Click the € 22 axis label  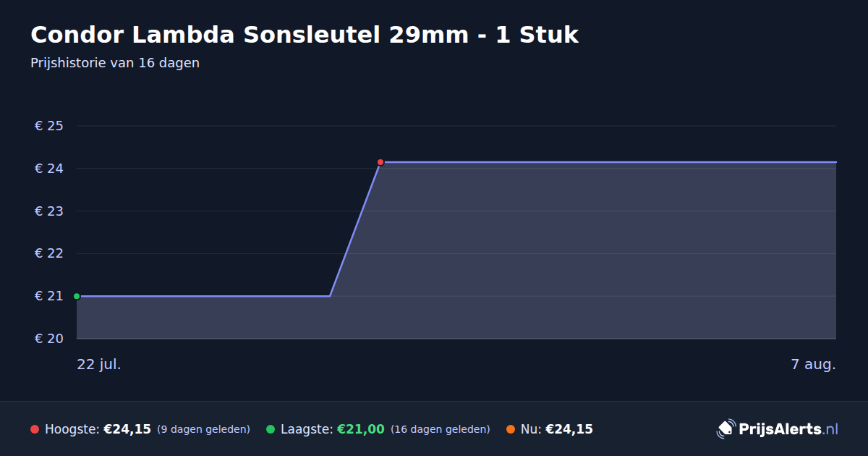[49, 253]
